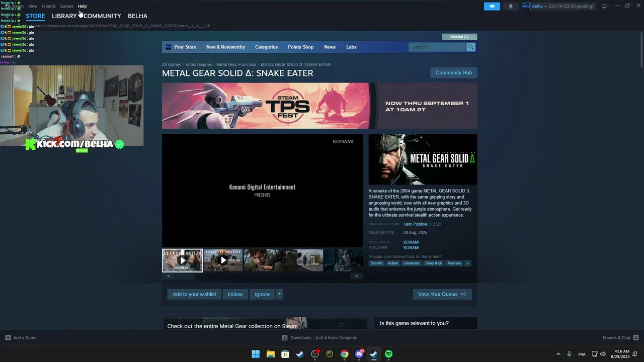The width and height of the screenshot is (644, 362).
Task: Click the Your Store icon
Action: [x=169, y=47]
